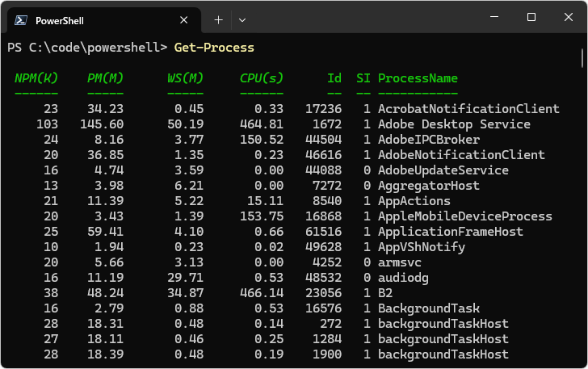Select the PowerShell tab title
The image size is (588, 369).
click(x=60, y=20)
